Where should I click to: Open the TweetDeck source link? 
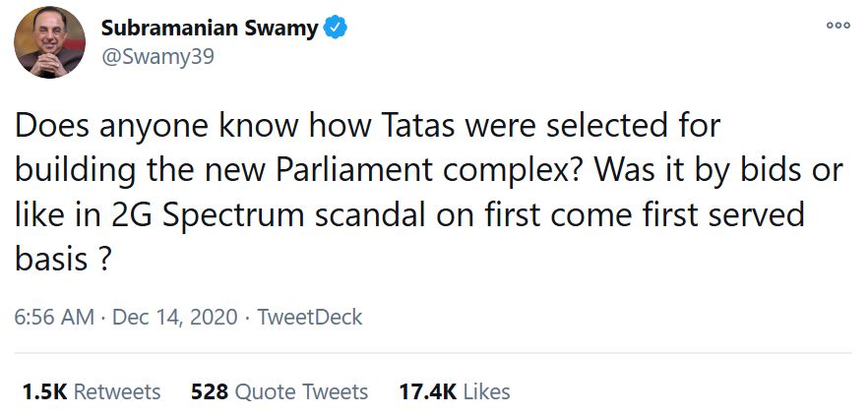(x=310, y=318)
